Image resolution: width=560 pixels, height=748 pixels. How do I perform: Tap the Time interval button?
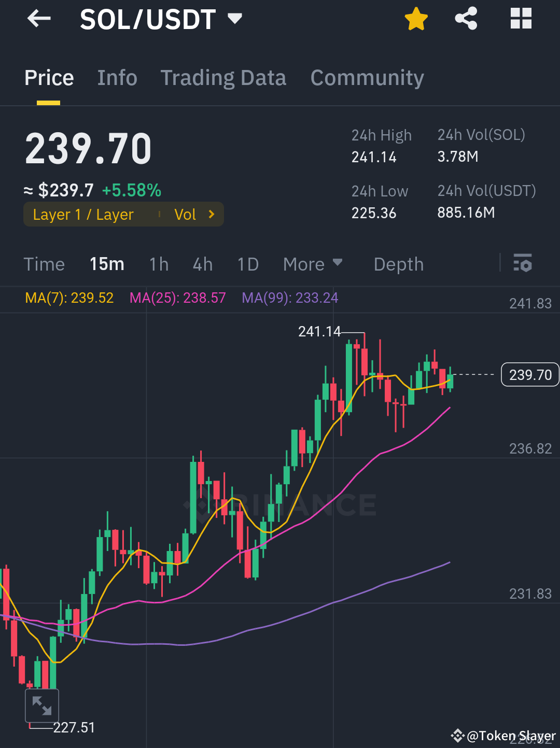coord(44,264)
